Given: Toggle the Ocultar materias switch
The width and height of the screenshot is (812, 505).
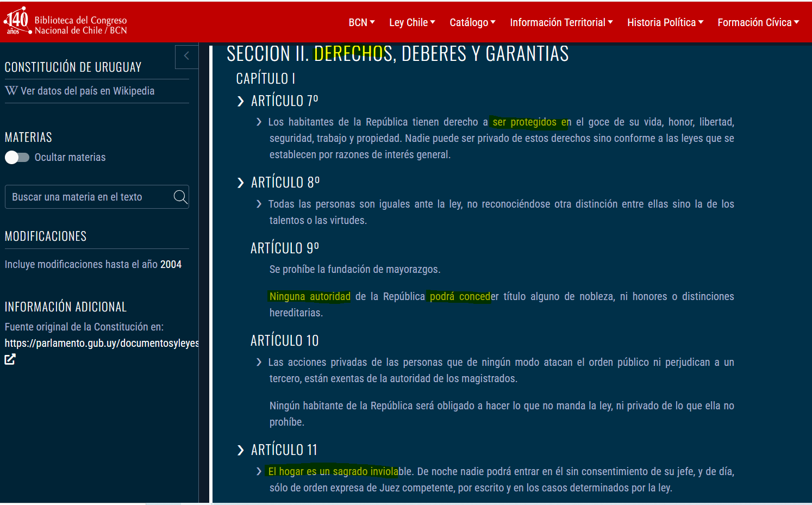Looking at the screenshot, I should (x=17, y=157).
